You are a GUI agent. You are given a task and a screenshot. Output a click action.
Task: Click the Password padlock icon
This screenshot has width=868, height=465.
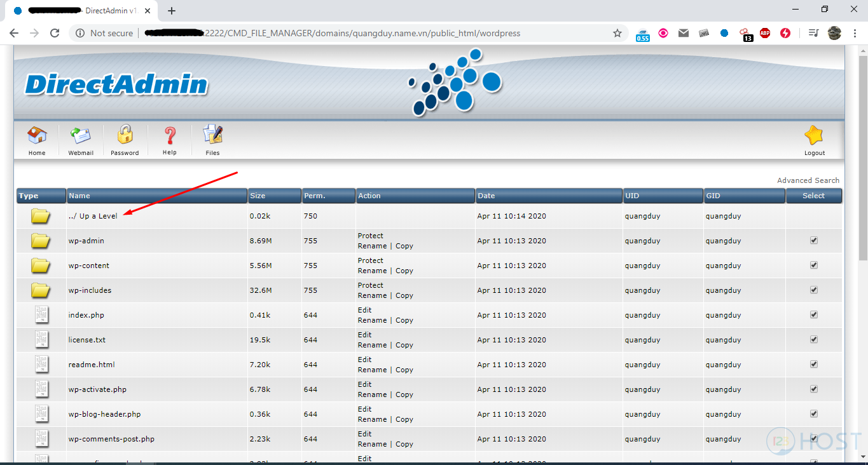click(125, 135)
